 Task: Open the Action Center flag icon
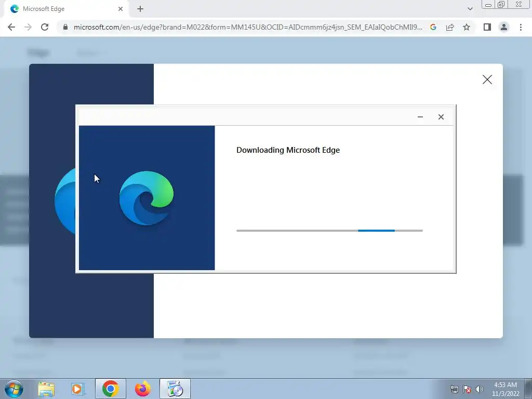tap(467, 389)
